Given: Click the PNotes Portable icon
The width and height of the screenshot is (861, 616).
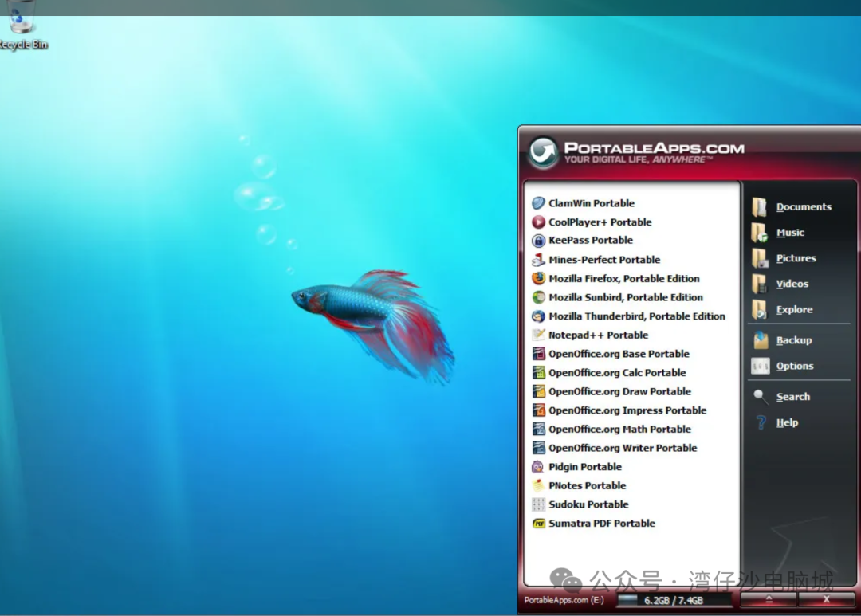Looking at the screenshot, I should click(x=538, y=485).
